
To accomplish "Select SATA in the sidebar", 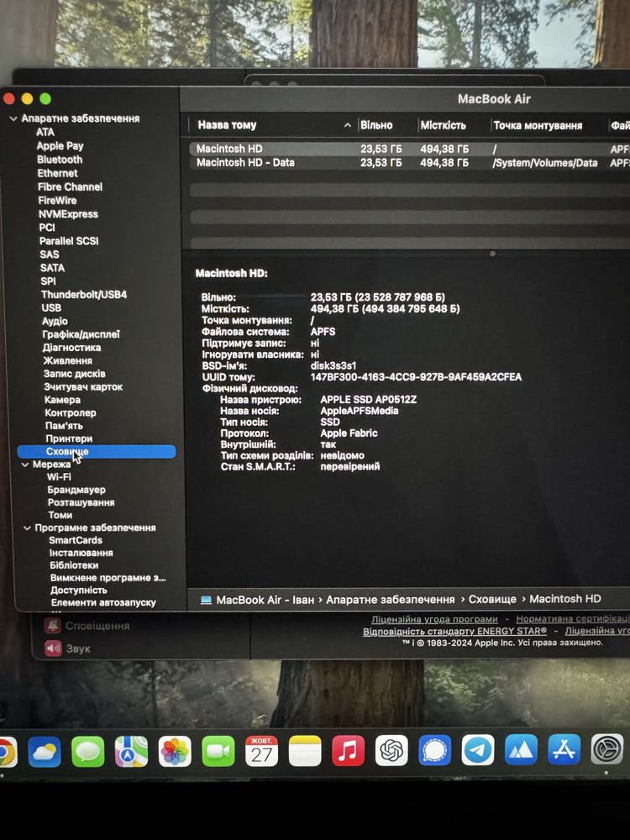I will coord(52,268).
